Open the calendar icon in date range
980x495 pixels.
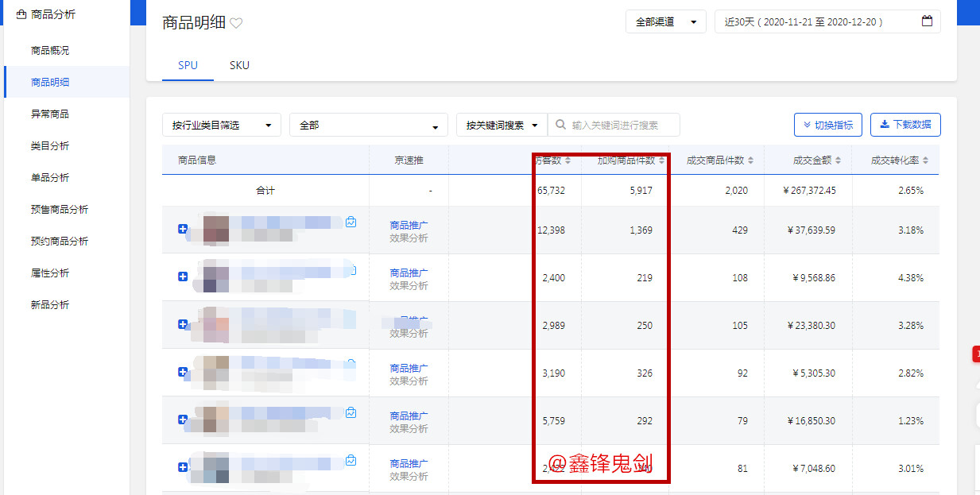click(x=927, y=22)
